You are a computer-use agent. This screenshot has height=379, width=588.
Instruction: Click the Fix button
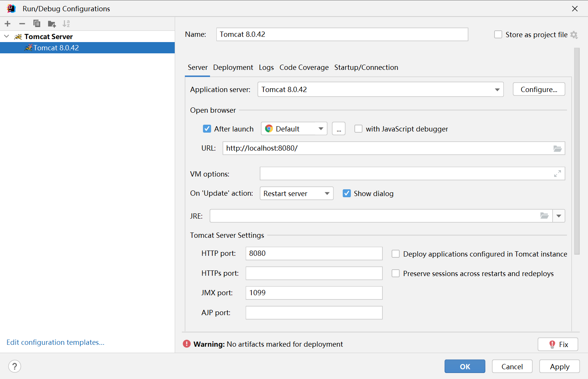(x=558, y=344)
